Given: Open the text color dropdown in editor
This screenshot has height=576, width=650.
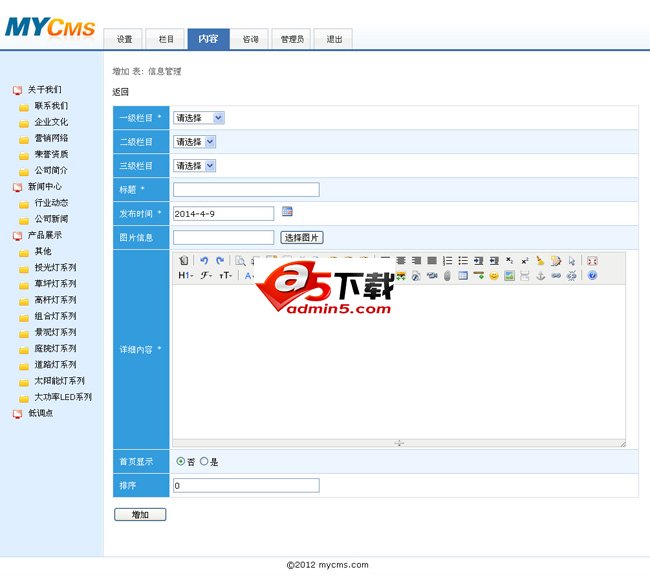Looking at the screenshot, I should pyautogui.click(x=249, y=275).
